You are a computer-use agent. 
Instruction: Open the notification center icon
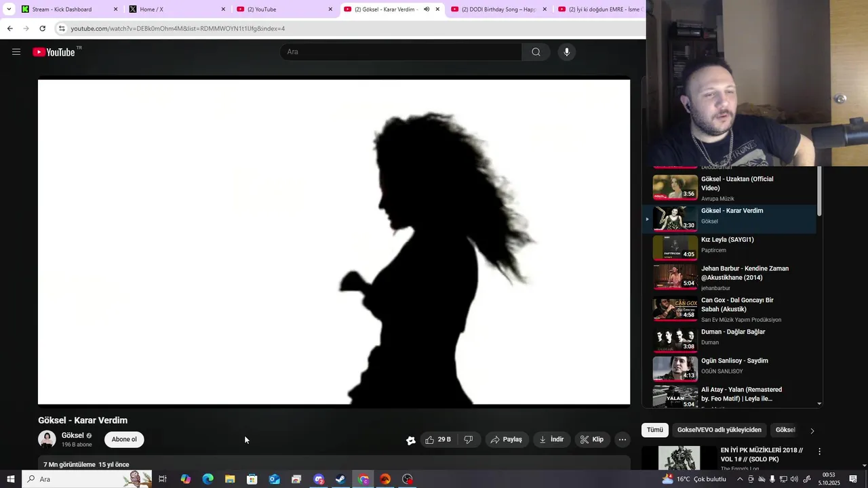(853, 479)
